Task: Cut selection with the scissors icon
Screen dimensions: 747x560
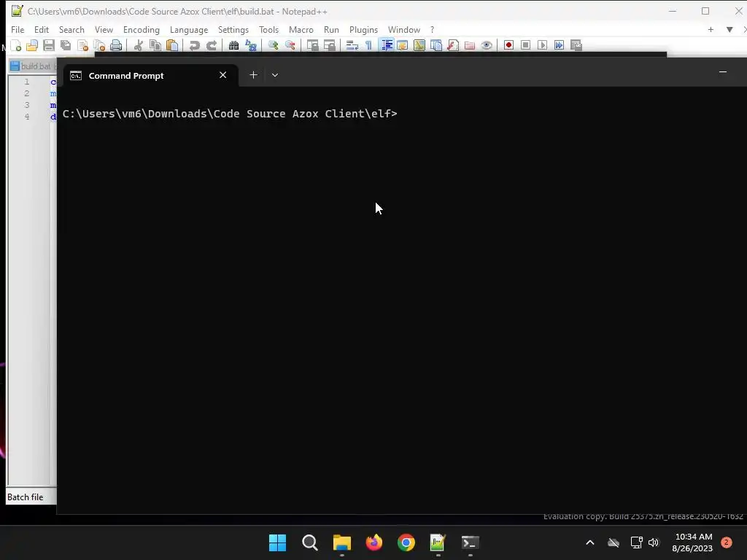Action: coord(139,45)
